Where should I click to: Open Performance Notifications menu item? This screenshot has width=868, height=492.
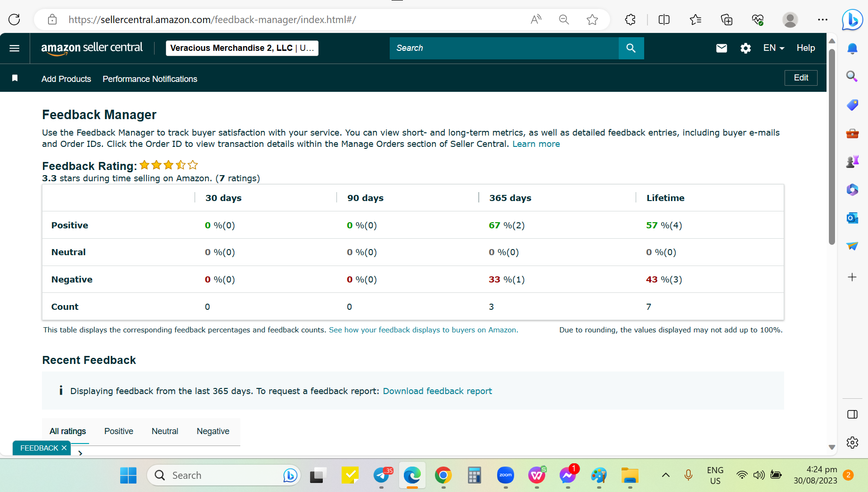tap(150, 79)
